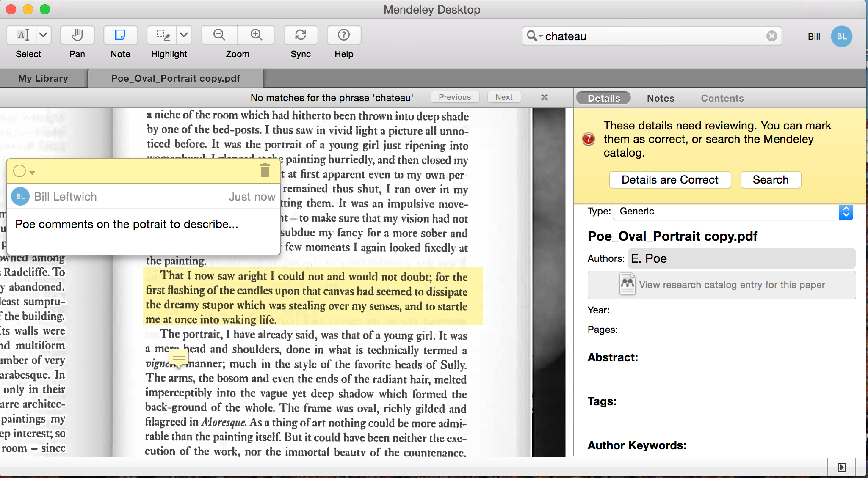Click Bill Leftwich note author avatar
Viewport: 868px width, 478px height.
coord(20,197)
